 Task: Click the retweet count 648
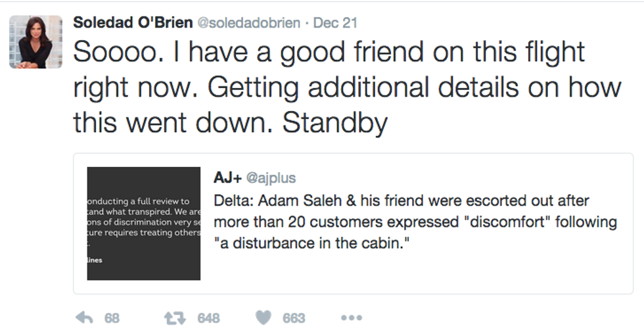(208, 318)
